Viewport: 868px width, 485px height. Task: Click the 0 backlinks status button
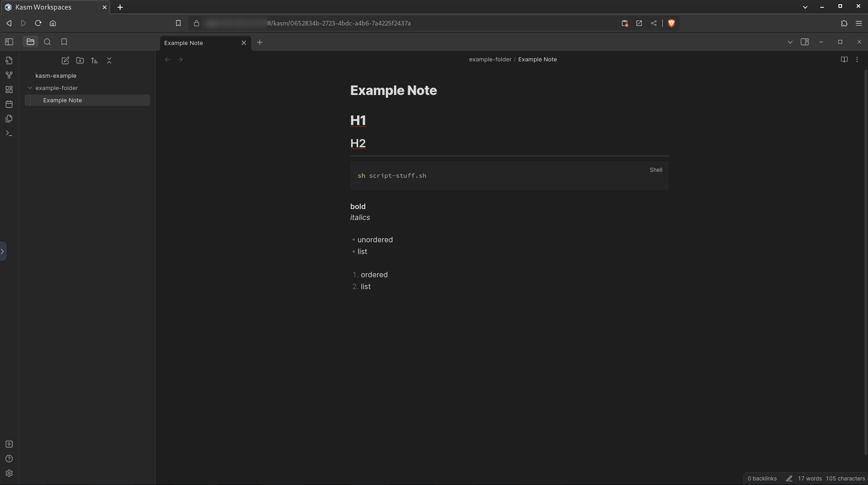coord(762,479)
